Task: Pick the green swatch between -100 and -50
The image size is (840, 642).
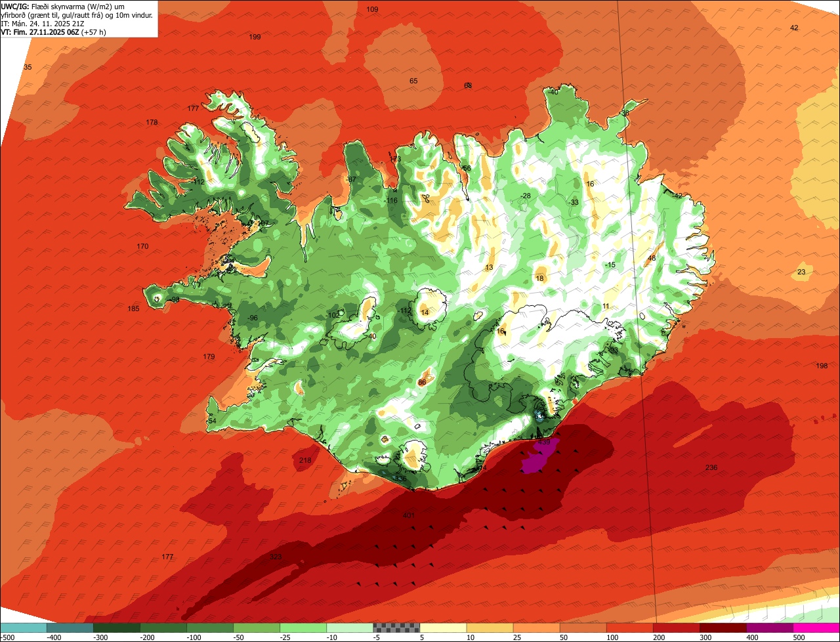Action: pos(210,628)
